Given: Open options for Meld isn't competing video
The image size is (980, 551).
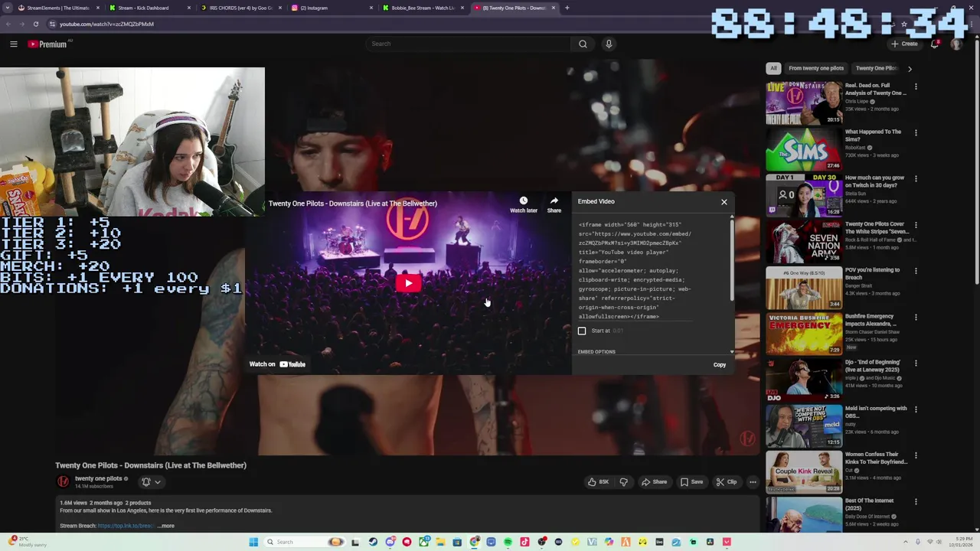Looking at the screenshot, I should (916, 409).
